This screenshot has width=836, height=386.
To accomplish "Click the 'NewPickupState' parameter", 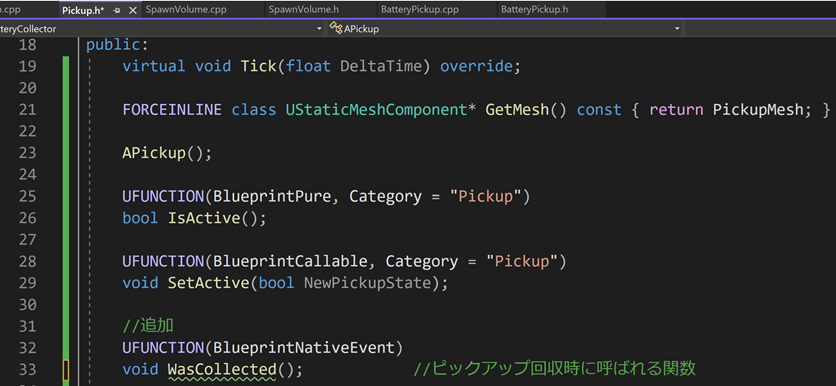I will (x=367, y=283).
